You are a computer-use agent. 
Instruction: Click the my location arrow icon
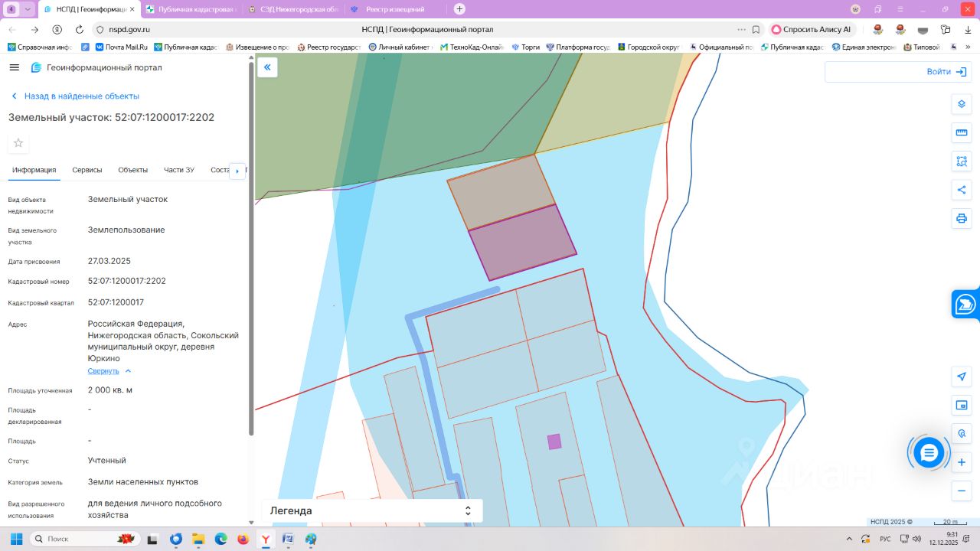(x=962, y=377)
